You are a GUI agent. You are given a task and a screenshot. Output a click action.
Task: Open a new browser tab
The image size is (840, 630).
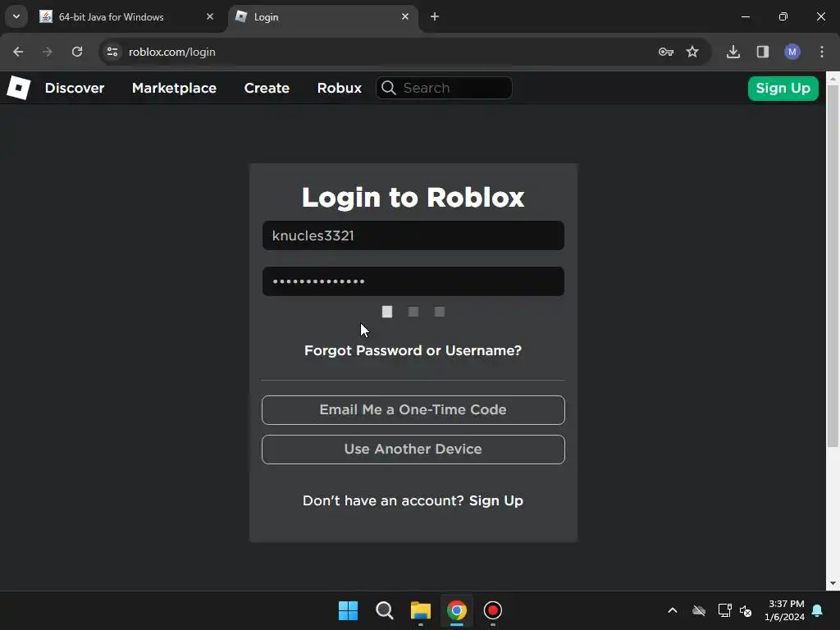pyautogui.click(x=435, y=16)
